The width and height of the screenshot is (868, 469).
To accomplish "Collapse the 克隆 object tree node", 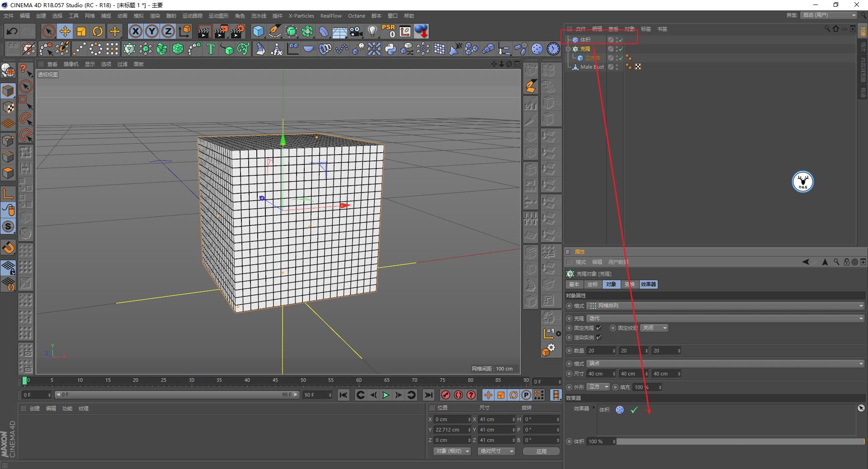I will (568, 49).
